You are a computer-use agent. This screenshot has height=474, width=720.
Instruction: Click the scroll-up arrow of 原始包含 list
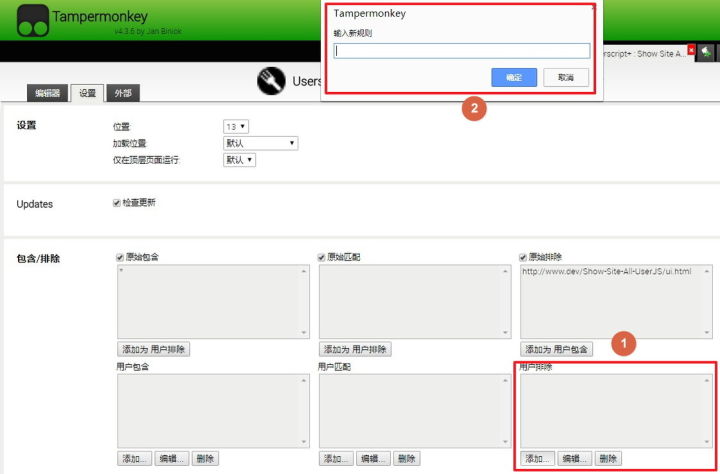(304, 271)
